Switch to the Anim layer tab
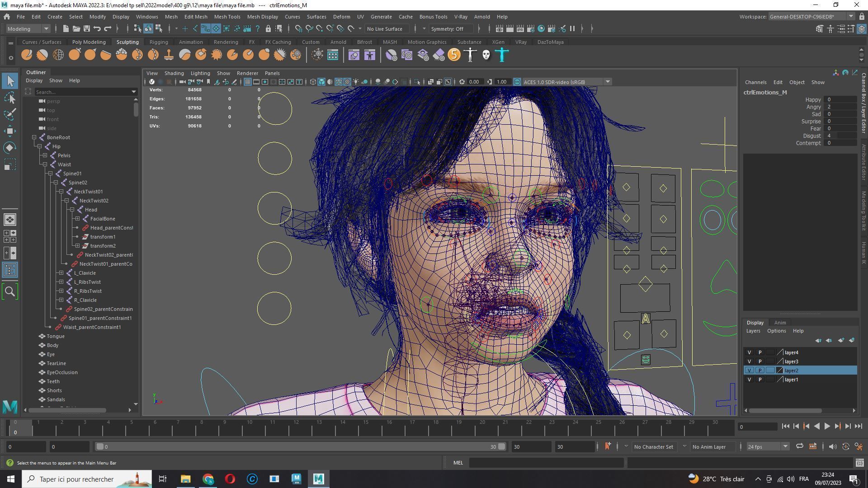This screenshot has height=488, width=868. pyautogui.click(x=780, y=323)
